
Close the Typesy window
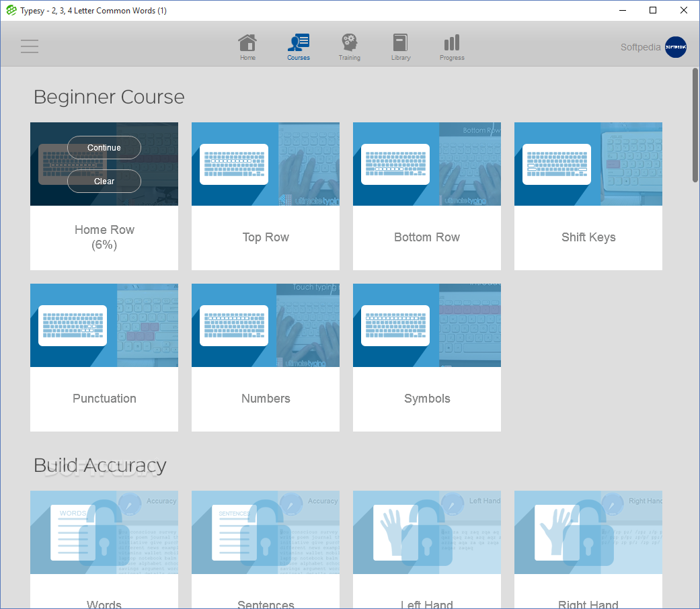(683, 10)
